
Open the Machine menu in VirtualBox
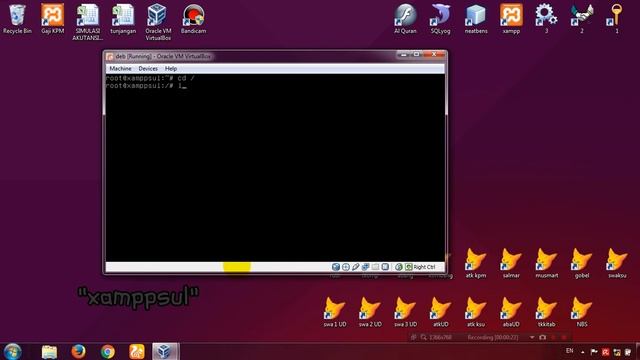click(120, 69)
